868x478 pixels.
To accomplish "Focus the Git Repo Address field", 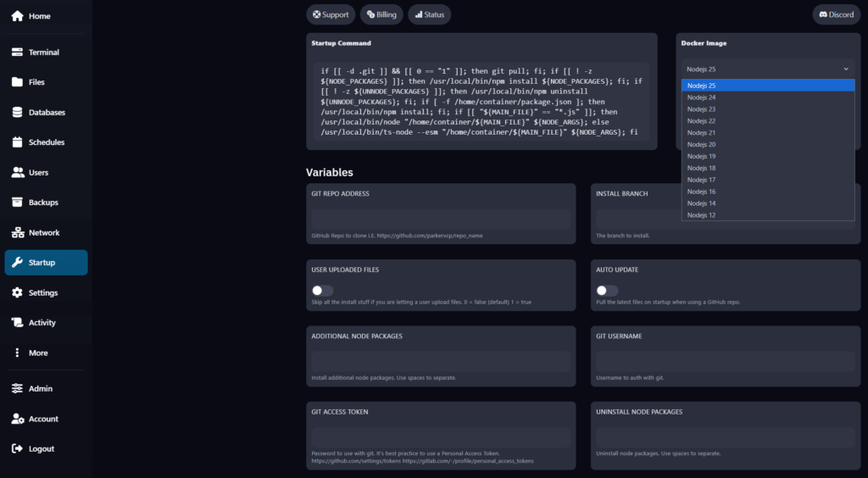I will pyautogui.click(x=441, y=220).
